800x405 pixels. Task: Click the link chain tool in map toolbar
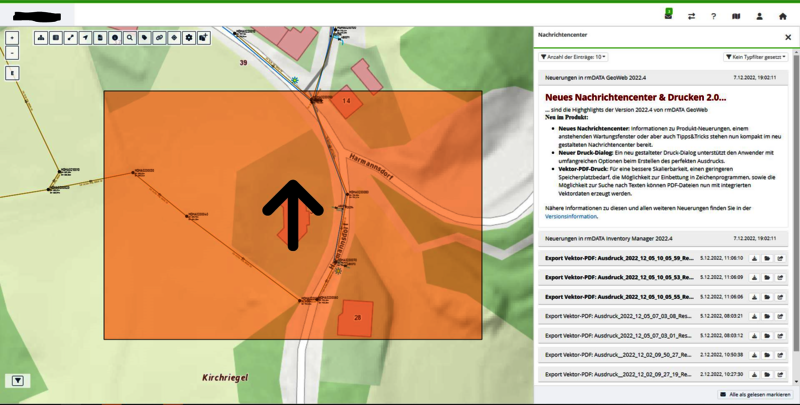(159, 38)
